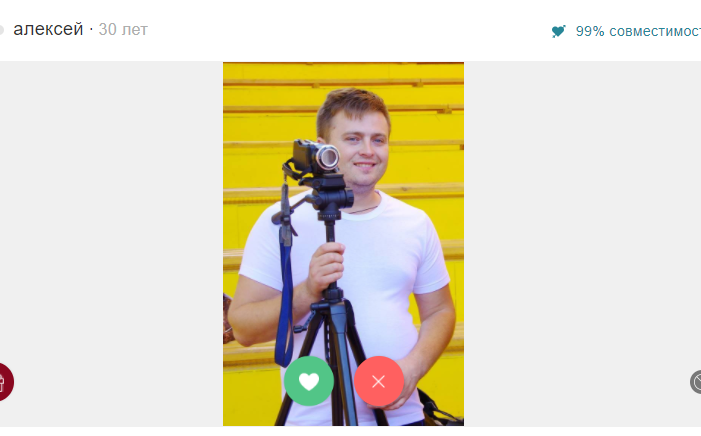701x436 pixels.
Task: Tap the white heart inside the green circle
Action: (x=309, y=381)
